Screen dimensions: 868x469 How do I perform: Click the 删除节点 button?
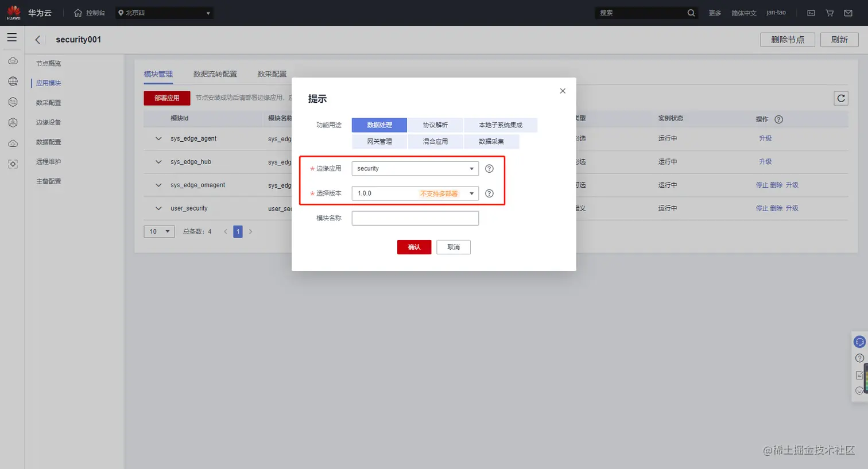pos(788,40)
